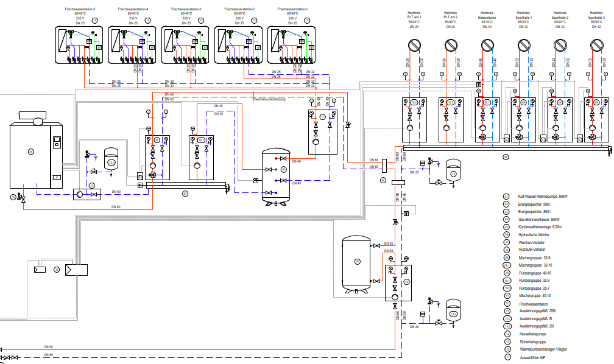This screenshot has height=364, width=614.
Task: Select legend entry 'Pumpengruppe 25-7'
Action: point(535,289)
